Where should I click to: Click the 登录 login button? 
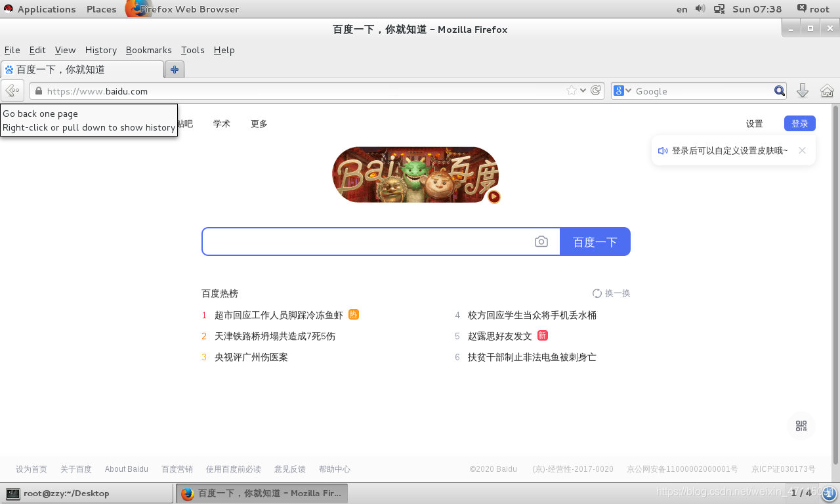pyautogui.click(x=800, y=123)
